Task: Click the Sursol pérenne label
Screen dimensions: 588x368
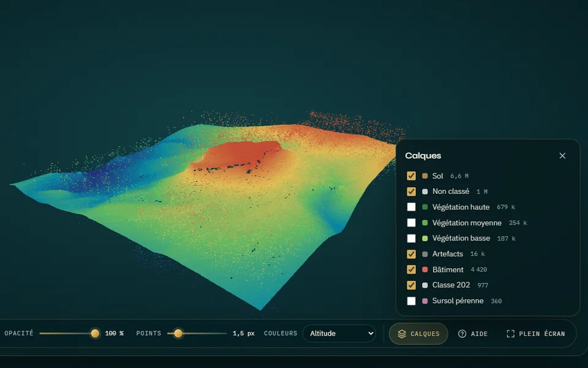Action: click(458, 301)
